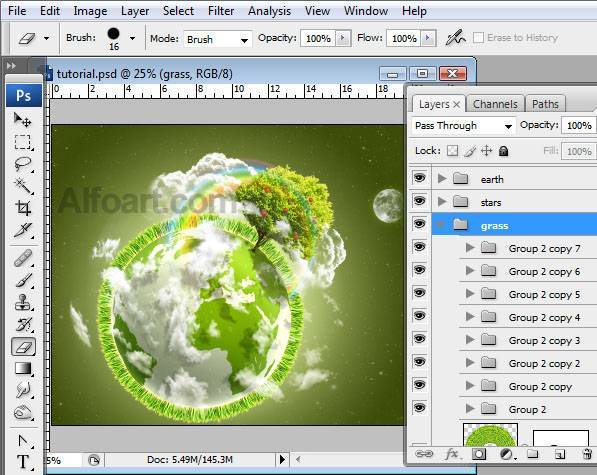Select the Rectangular Marquee tool
Image resolution: width=597 pixels, height=475 pixels.
coord(22,142)
